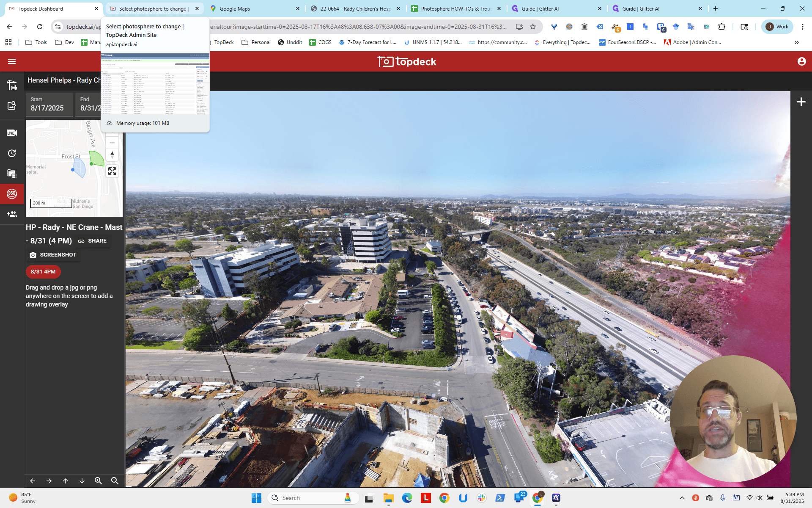
Task: Switch to Topdeck Dashboard tab
Action: pos(53,8)
